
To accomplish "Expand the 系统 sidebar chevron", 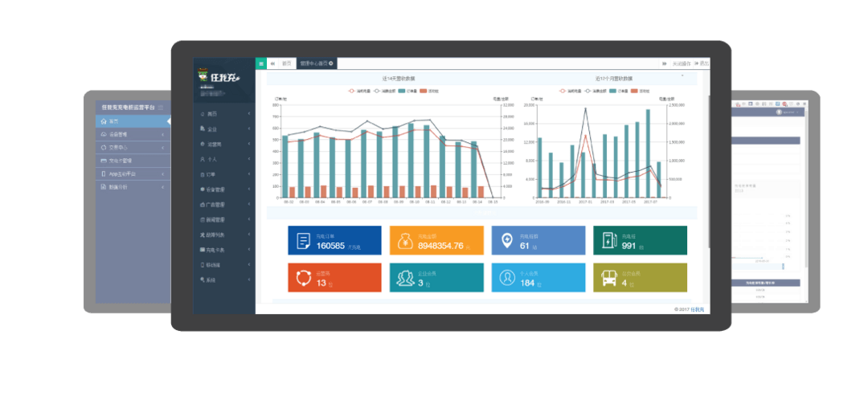I will [249, 279].
